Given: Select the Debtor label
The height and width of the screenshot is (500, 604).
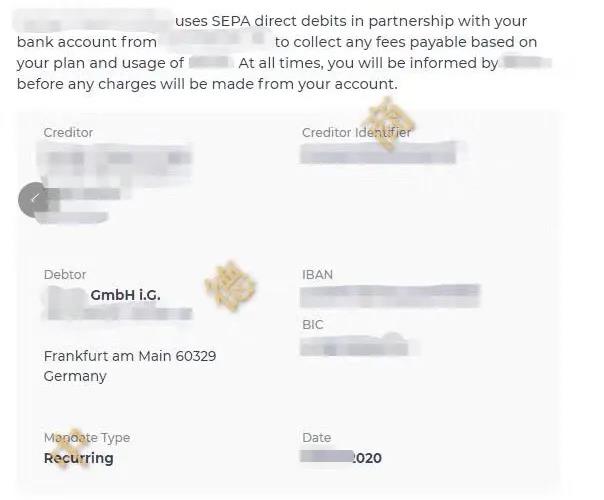Looking at the screenshot, I should [65, 275].
